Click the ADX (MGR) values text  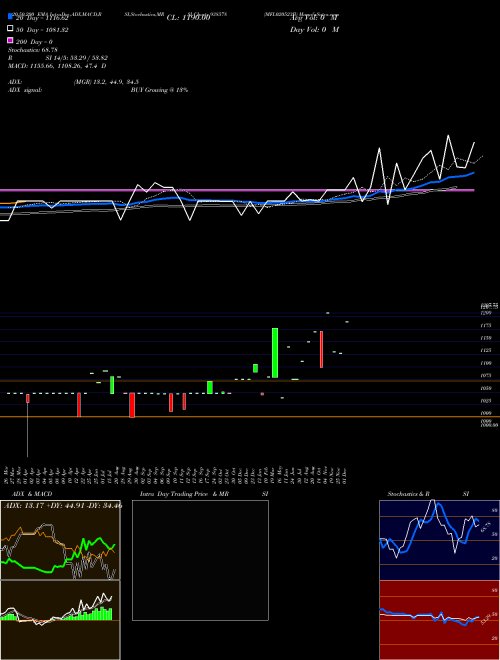pyautogui.click(x=106, y=82)
